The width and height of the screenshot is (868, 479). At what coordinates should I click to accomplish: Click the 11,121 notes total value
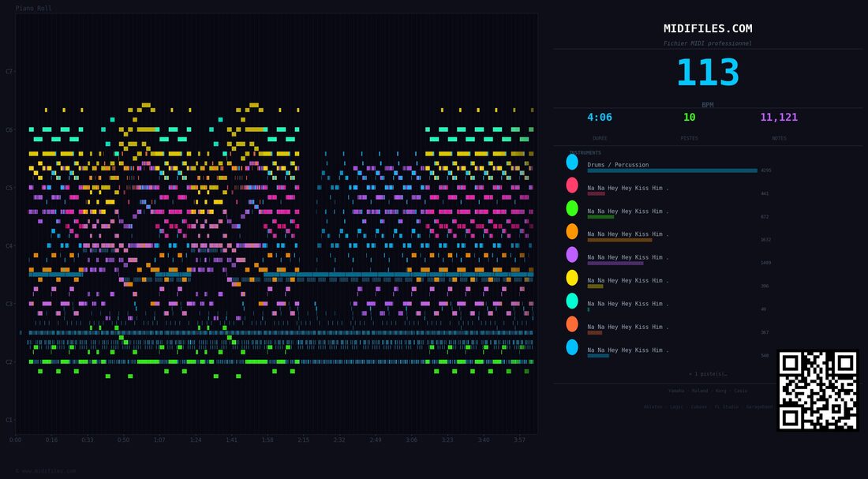tap(779, 118)
